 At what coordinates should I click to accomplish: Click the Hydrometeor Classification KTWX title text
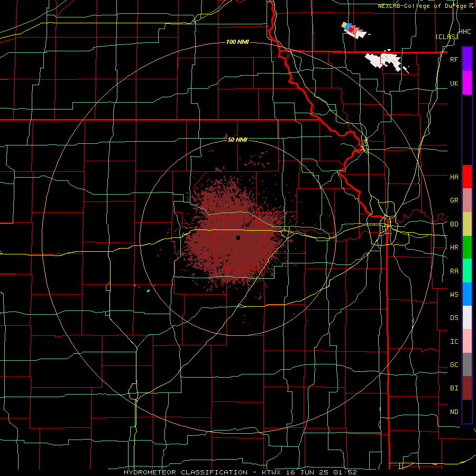240,472
